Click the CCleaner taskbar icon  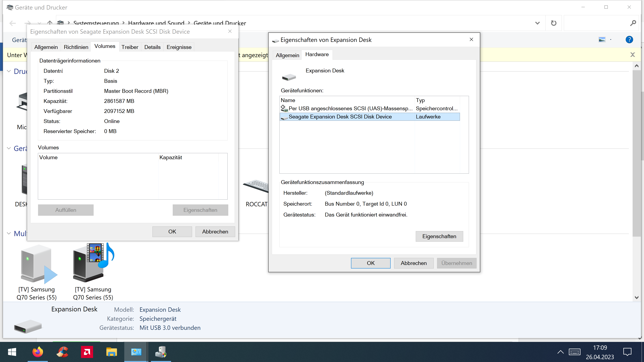(x=62, y=352)
